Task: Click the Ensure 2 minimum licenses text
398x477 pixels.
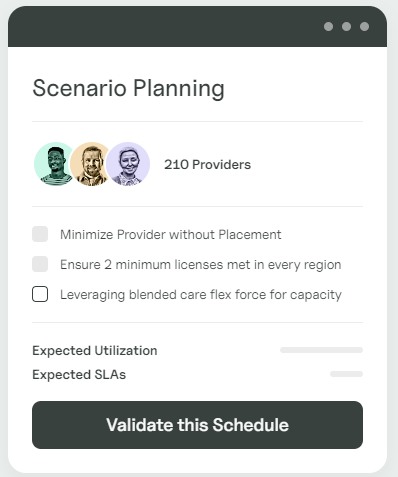Action: 201,265
